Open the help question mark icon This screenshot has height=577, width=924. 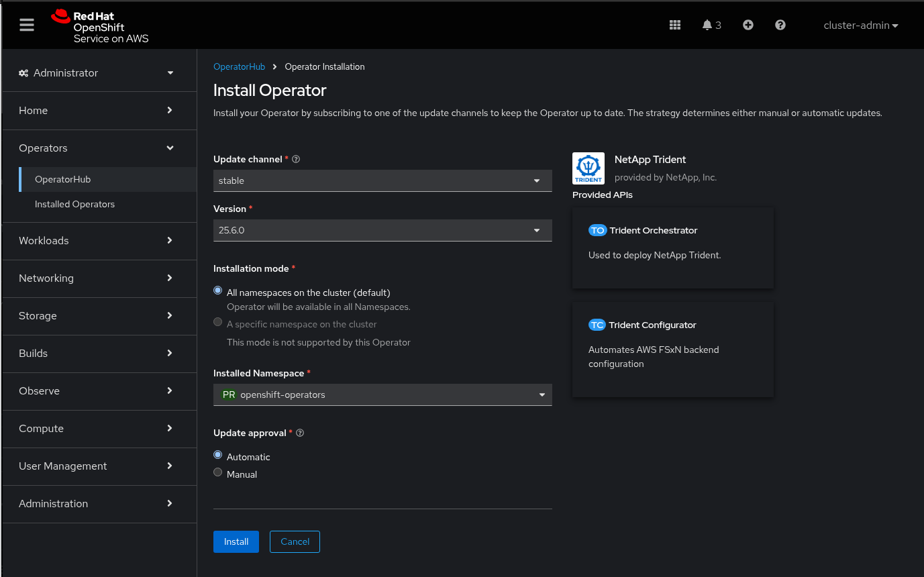780,25
